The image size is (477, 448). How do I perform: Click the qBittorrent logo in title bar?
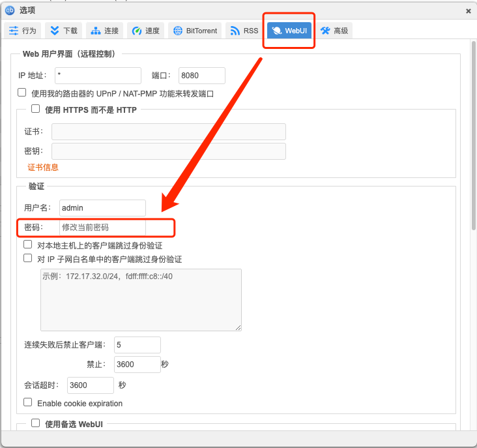pyautogui.click(x=10, y=10)
